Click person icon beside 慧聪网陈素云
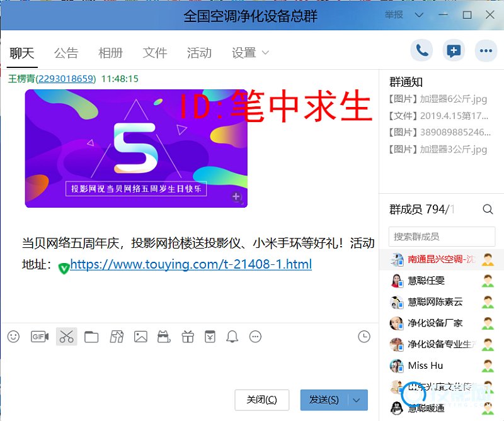504x421 pixels. [x=488, y=302]
